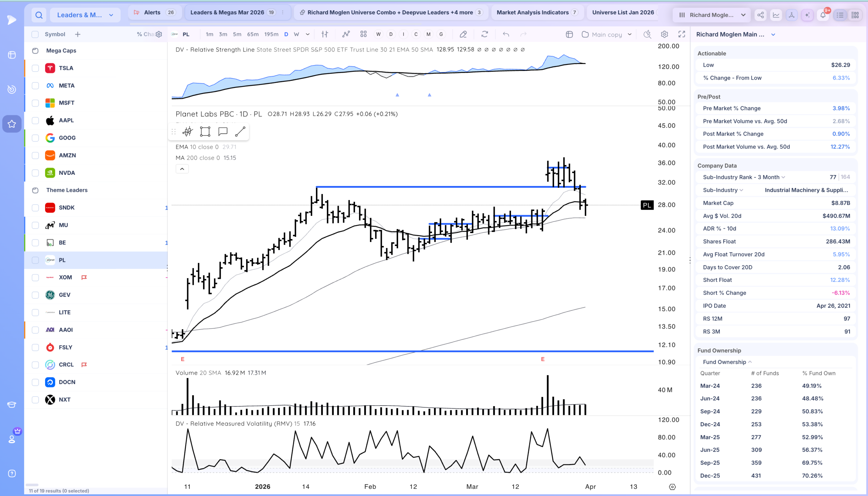Open the Leaders & M... list dropdown
The width and height of the screenshot is (868, 496).
coord(85,15)
